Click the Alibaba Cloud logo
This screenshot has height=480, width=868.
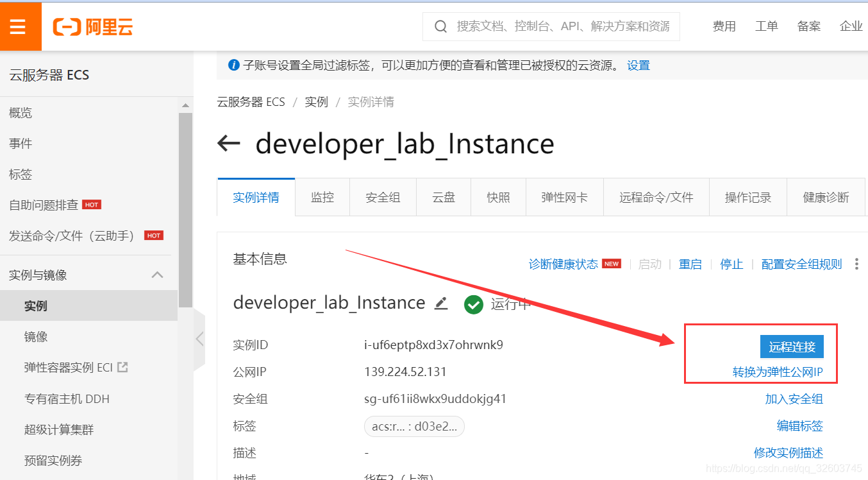click(x=93, y=26)
